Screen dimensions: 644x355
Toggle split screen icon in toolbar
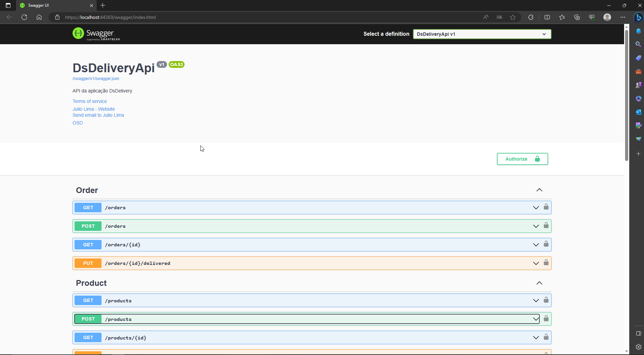[547, 17]
